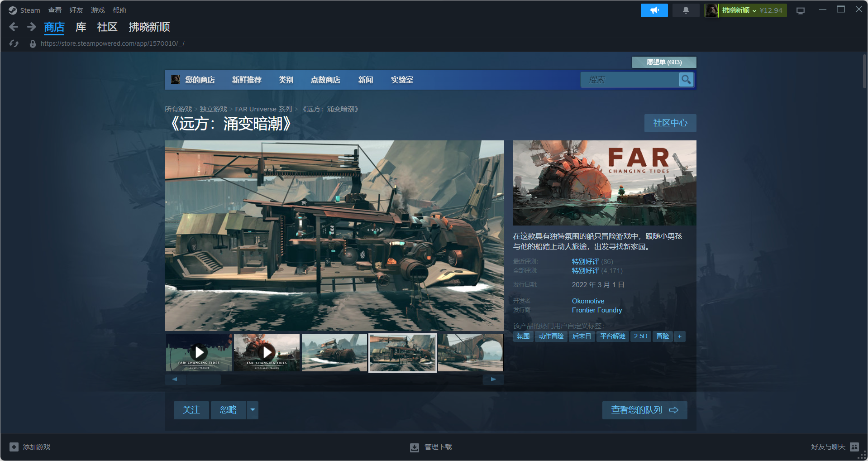Select the 动作冒险 tag
Image resolution: width=868 pixels, height=461 pixels.
[551, 336]
